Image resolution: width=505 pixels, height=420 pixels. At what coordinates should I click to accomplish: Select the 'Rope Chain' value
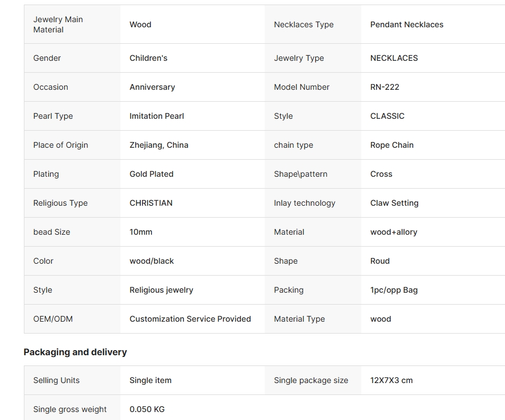(x=392, y=145)
